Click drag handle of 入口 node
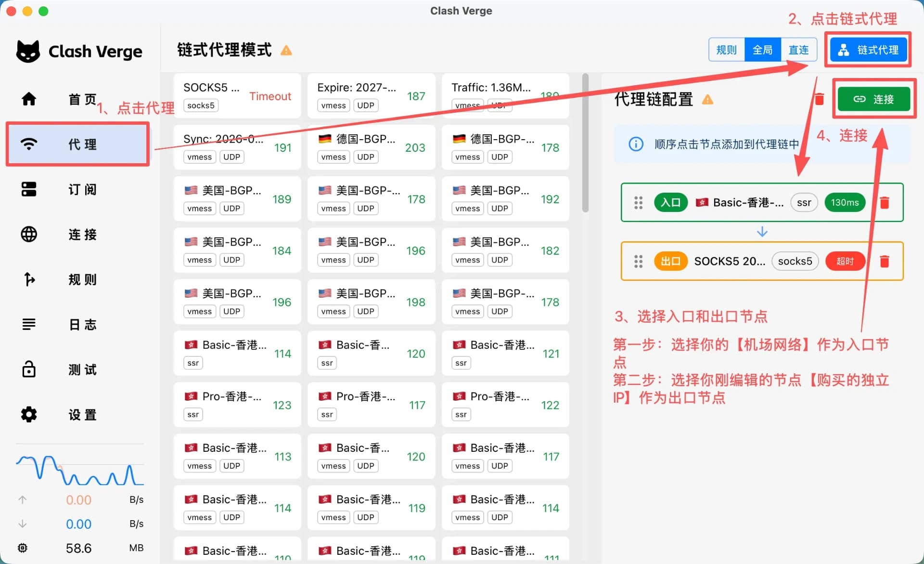Viewport: 924px width, 564px height. 638,203
